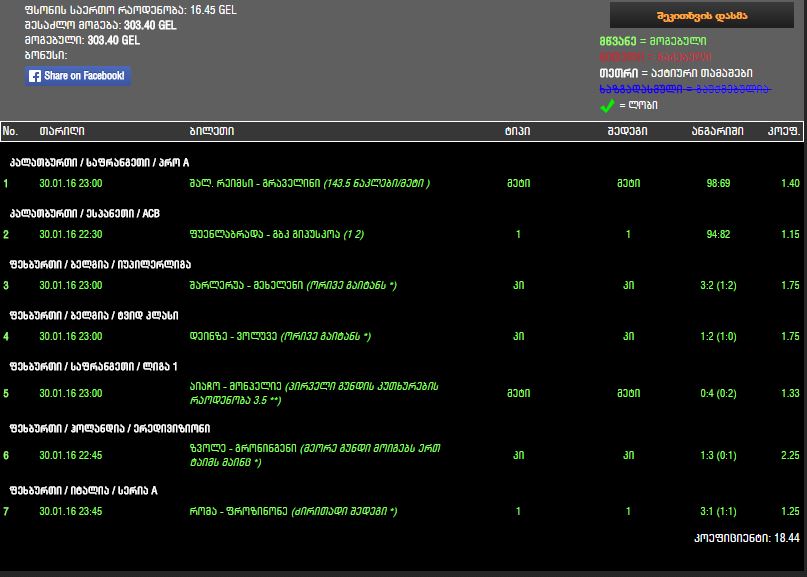
Task: Click the 'კოეფ.' odds column header
Action: [x=783, y=131]
